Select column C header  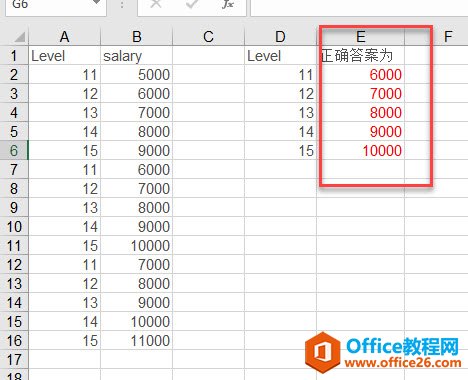coord(209,36)
